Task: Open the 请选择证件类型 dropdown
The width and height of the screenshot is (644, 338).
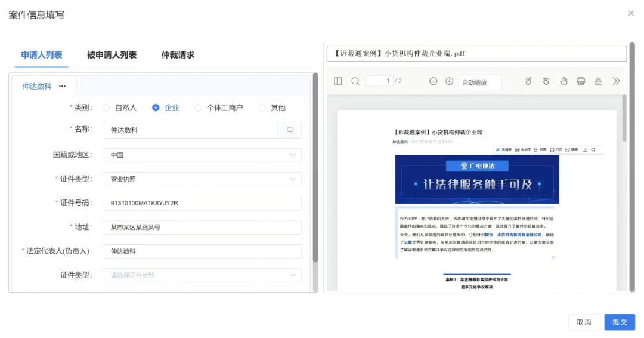Action: tap(202, 275)
